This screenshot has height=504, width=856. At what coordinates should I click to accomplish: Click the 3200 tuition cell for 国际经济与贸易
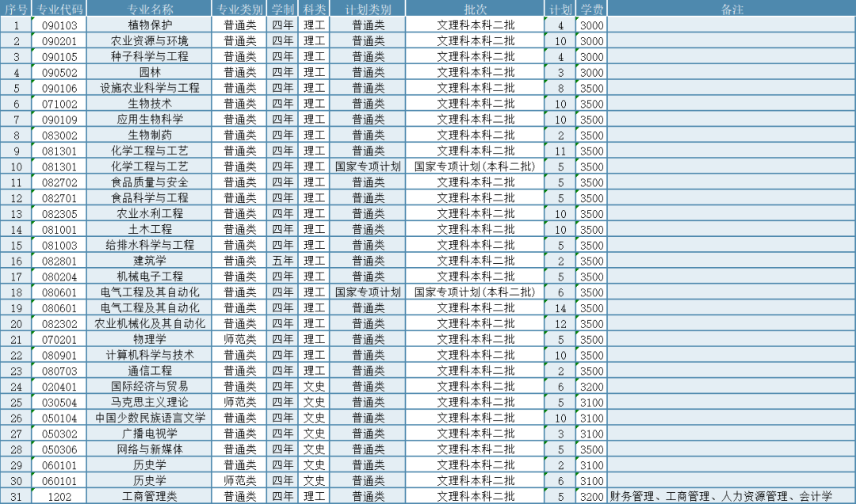click(591, 387)
